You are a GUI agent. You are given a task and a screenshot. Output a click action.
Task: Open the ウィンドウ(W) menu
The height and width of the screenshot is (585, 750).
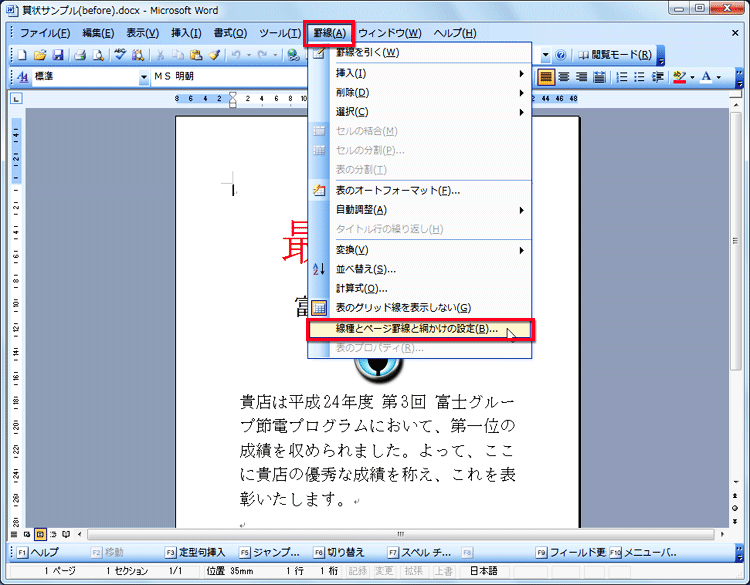coord(390,33)
